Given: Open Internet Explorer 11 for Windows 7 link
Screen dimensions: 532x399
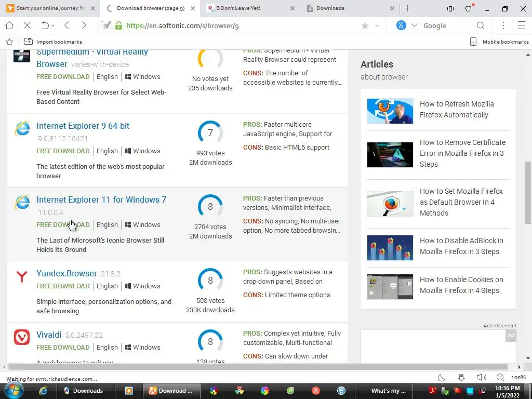Looking at the screenshot, I should tap(101, 199).
